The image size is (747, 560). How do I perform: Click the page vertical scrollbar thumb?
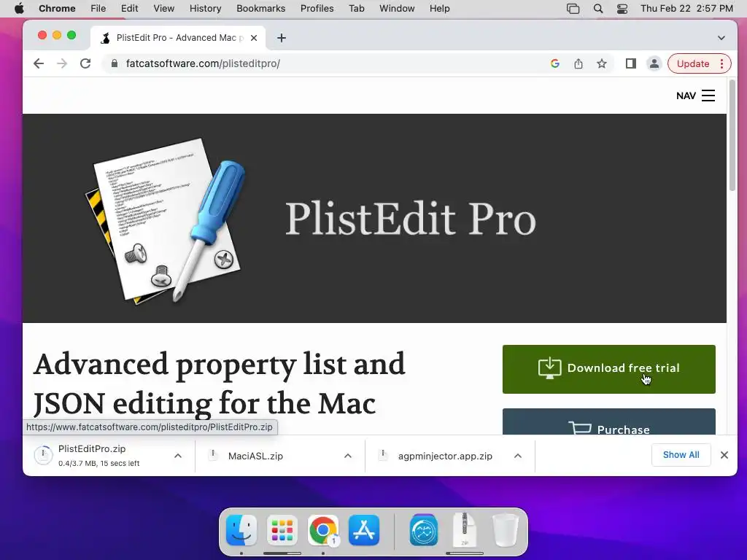coord(732,136)
